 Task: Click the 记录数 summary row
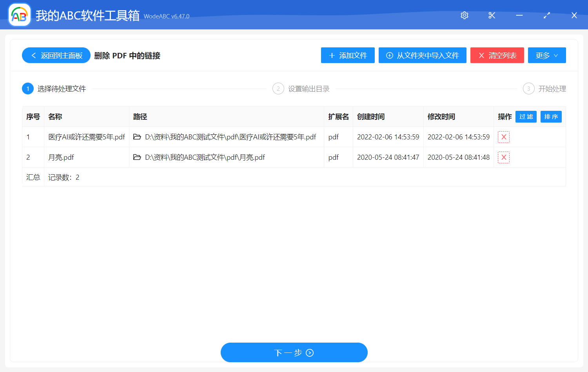coord(64,177)
